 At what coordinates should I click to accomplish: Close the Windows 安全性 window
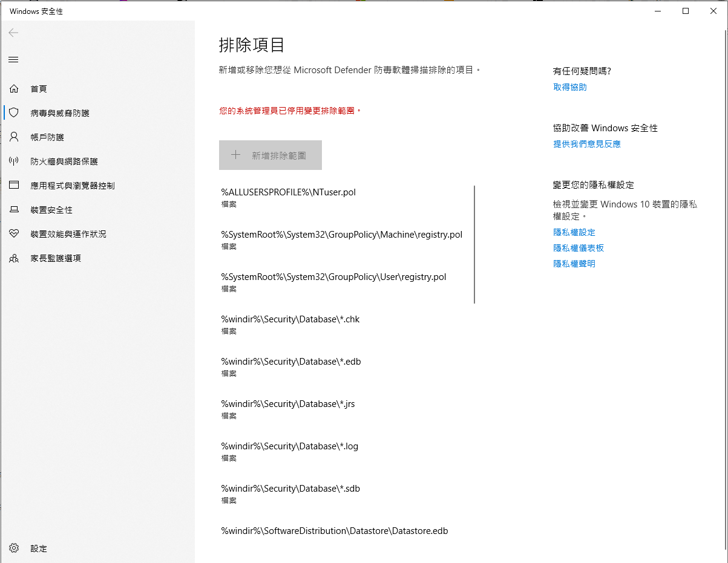click(x=713, y=11)
